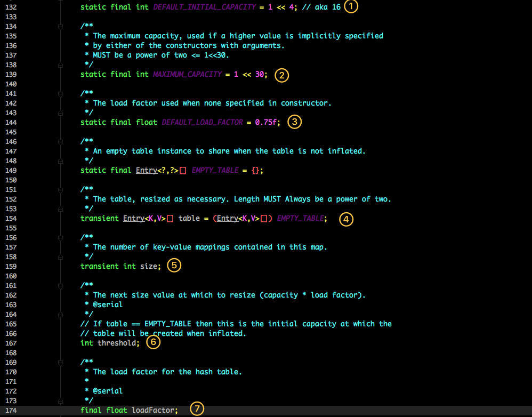Click the number 30 in the MAXIMUM_CAPACITY assignment
The height and width of the screenshot is (417, 532).
pyautogui.click(x=259, y=74)
